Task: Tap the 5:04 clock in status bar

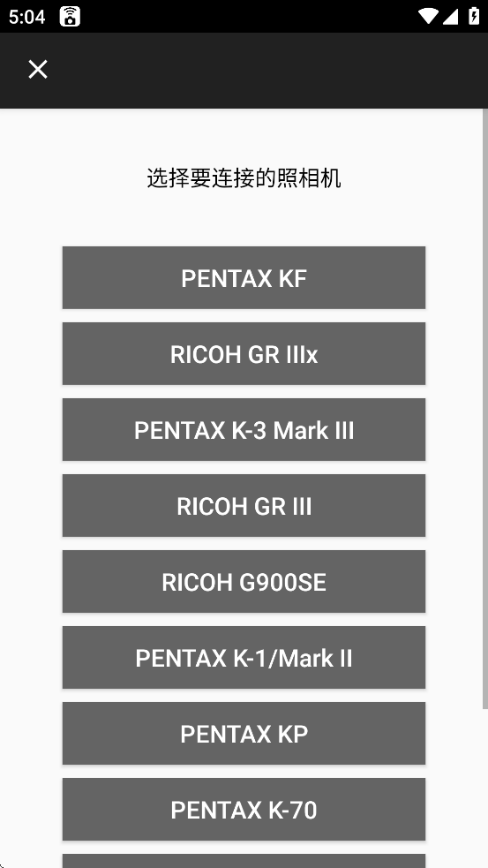Action: (x=26, y=17)
